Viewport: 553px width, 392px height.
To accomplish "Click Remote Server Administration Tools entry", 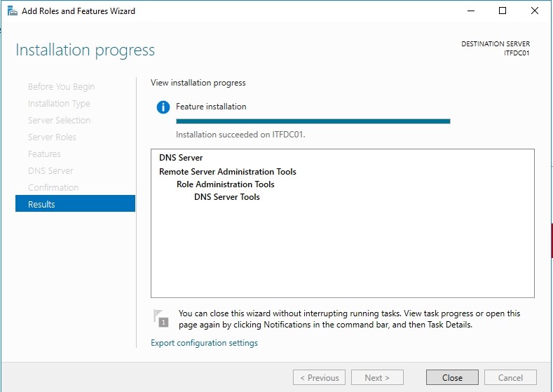I will click(x=228, y=172).
